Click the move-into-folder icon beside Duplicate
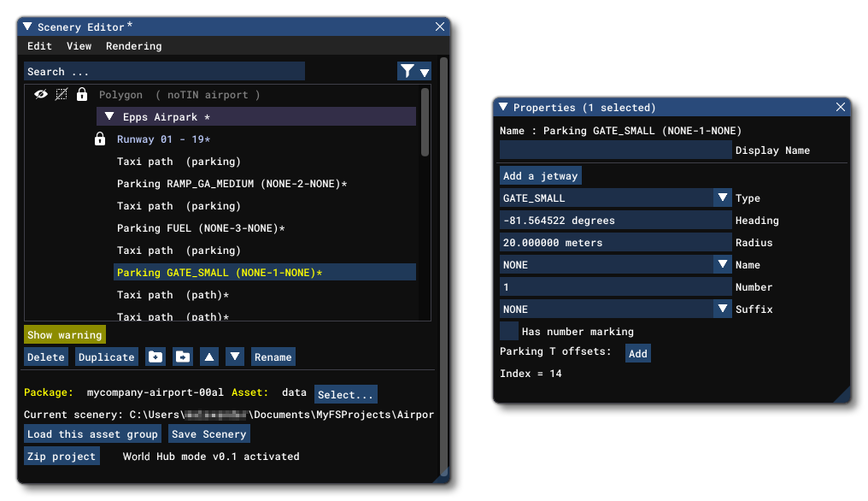This screenshot has width=868, height=501. (183, 357)
